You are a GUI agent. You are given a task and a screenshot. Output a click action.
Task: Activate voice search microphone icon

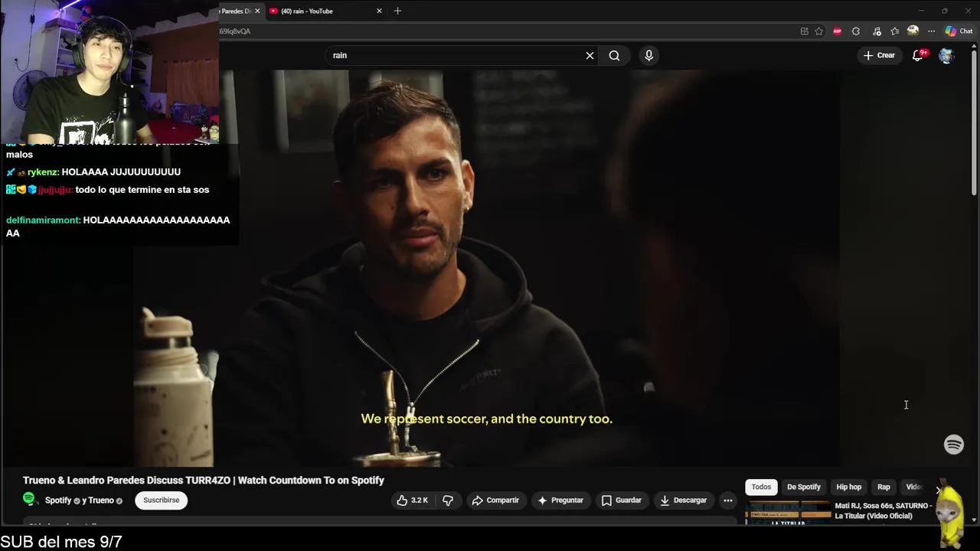[648, 55]
